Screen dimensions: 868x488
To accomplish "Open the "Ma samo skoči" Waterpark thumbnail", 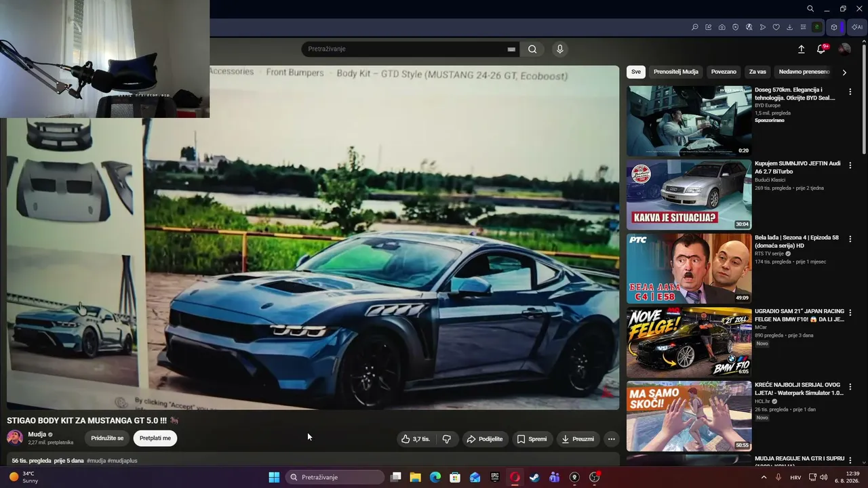I will click(x=689, y=416).
